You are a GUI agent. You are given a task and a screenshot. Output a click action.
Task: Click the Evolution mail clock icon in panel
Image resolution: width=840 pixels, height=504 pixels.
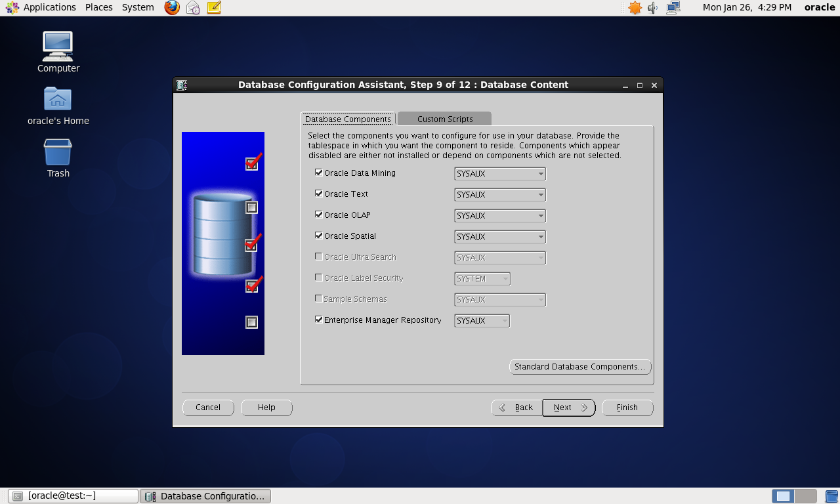(x=193, y=8)
